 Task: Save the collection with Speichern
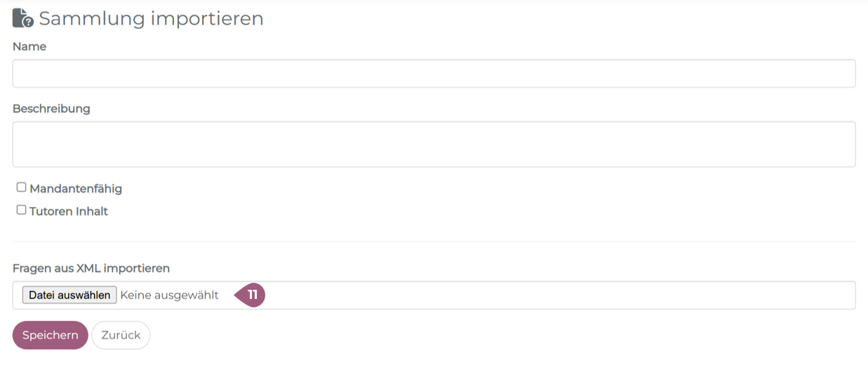click(x=50, y=335)
